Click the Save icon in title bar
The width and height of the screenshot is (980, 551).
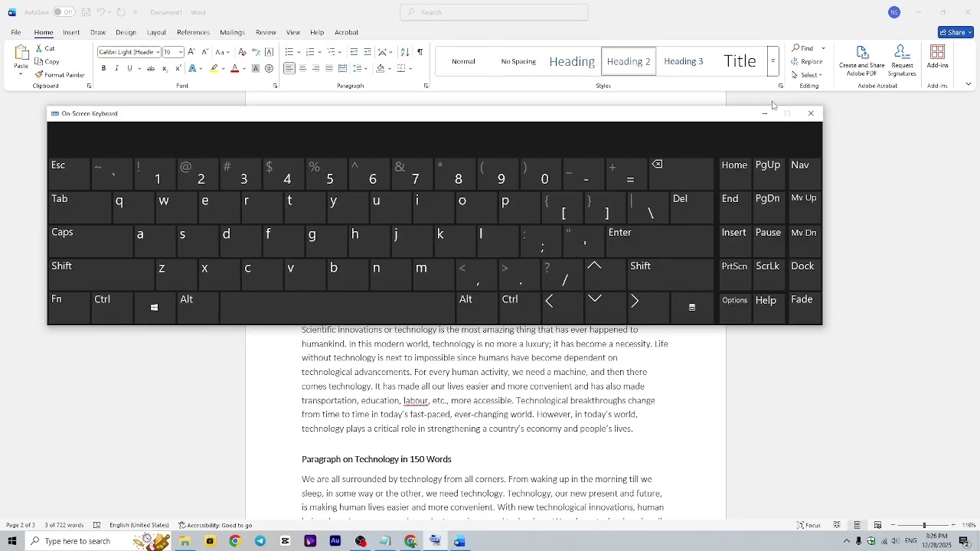pyautogui.click(x=86, y=12)
